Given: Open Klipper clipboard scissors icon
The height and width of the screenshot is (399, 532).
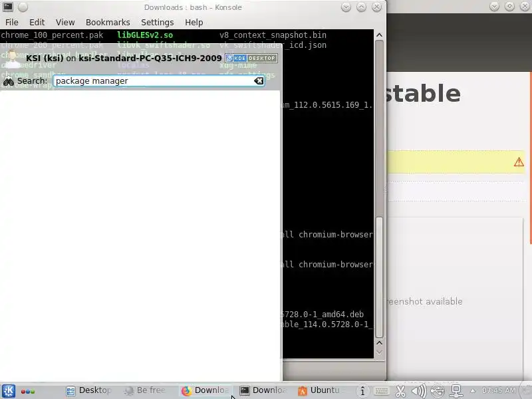Looking at the screenshot, I should 400,391.
